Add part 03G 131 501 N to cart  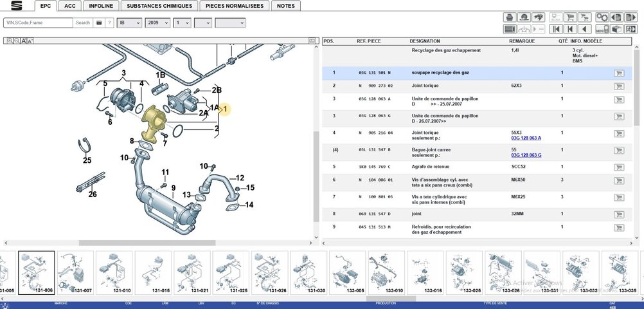[619, 73]
